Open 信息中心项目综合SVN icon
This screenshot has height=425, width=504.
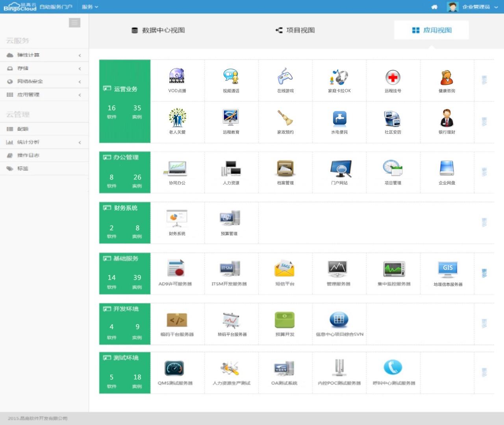click(339, 320)
